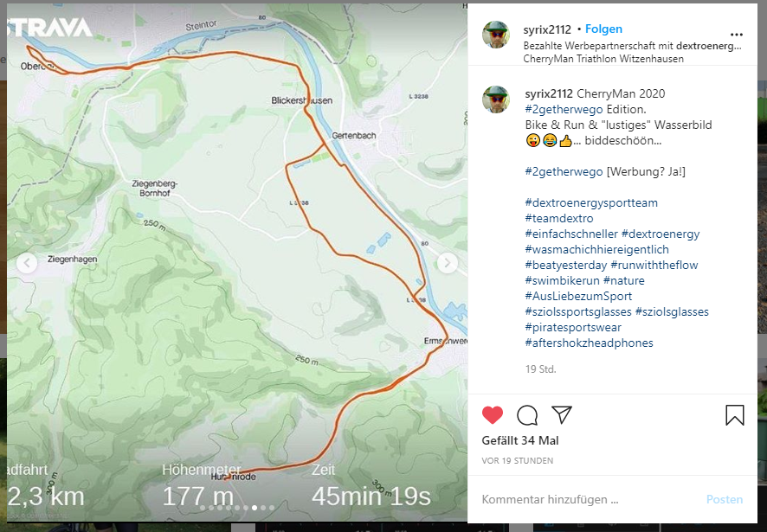Open syrix2112 avatar beside caption
This screenshot has width=767, height=532.
[496, 99]
